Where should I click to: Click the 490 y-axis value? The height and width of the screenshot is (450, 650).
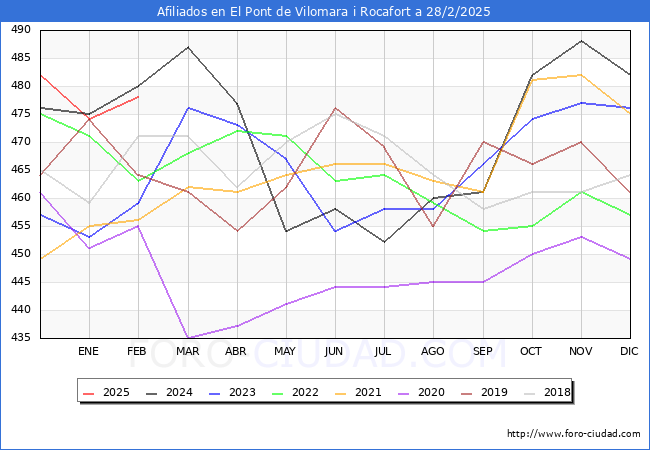[21, 30]
